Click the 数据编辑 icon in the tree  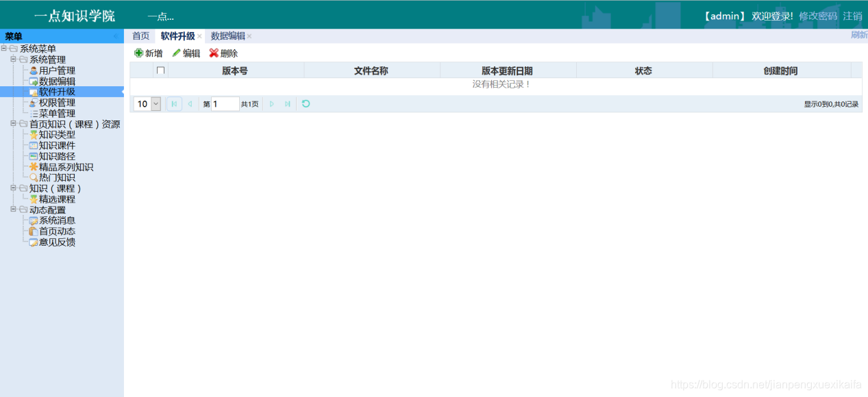[x=34, y=81]
